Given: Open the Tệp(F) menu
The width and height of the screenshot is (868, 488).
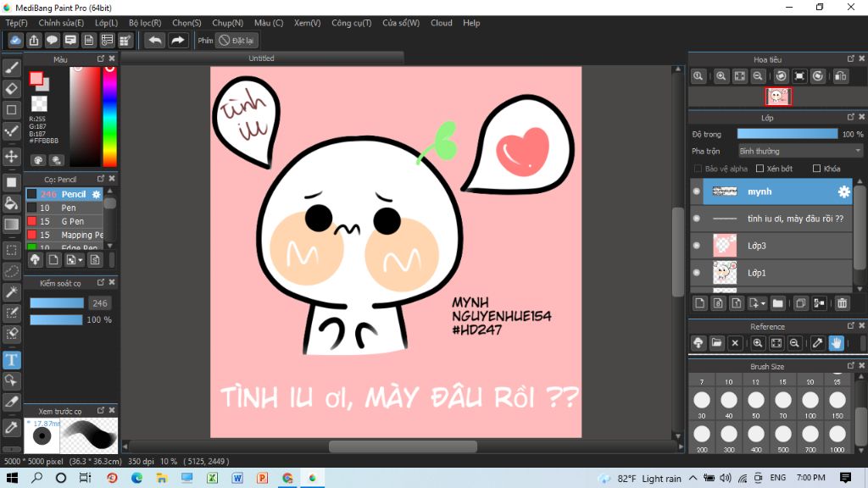Looking at the screenshot, I should (17, 23).
